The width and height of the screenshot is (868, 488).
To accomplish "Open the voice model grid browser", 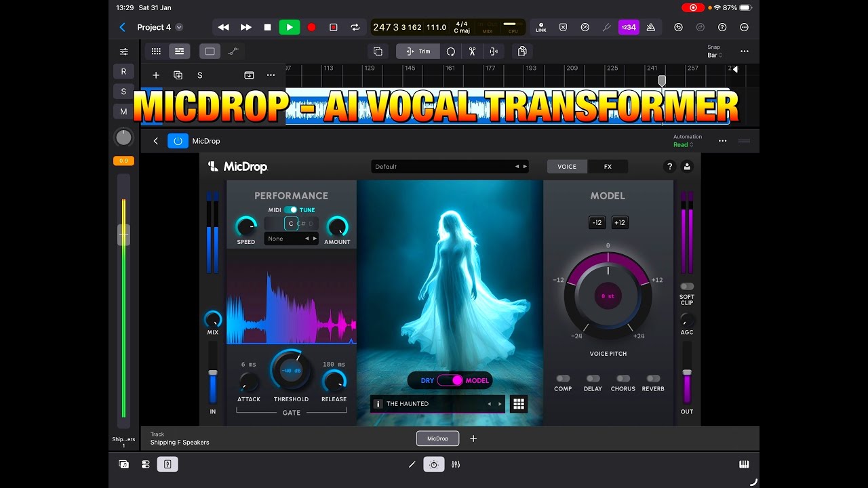I will pos(519,404).
